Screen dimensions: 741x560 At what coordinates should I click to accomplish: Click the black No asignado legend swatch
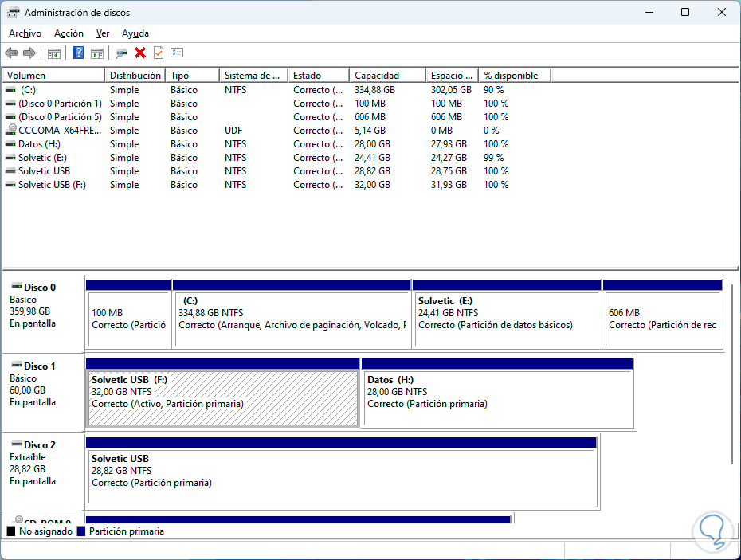[11, 531]
